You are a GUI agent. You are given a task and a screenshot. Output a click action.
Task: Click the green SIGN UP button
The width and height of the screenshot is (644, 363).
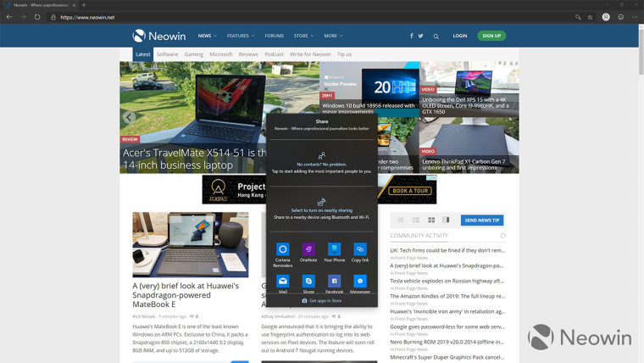point(491,36)
